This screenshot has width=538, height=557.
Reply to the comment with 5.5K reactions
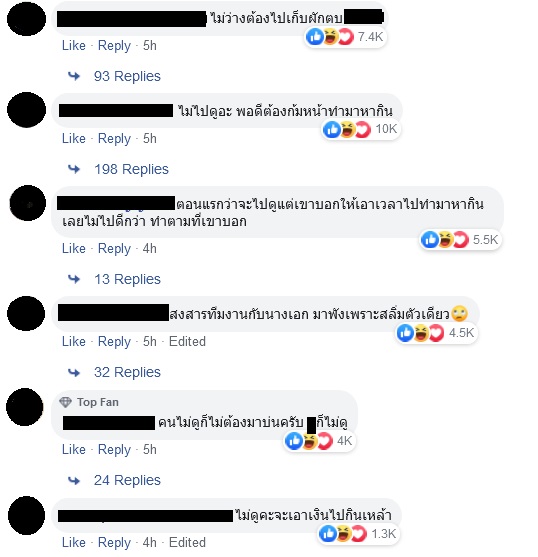pos(114,249)
